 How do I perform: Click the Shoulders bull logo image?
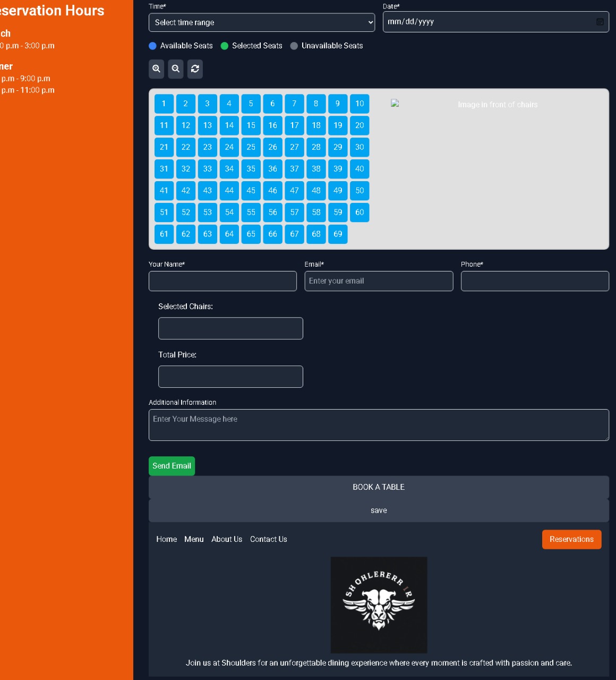coord(379,605)
